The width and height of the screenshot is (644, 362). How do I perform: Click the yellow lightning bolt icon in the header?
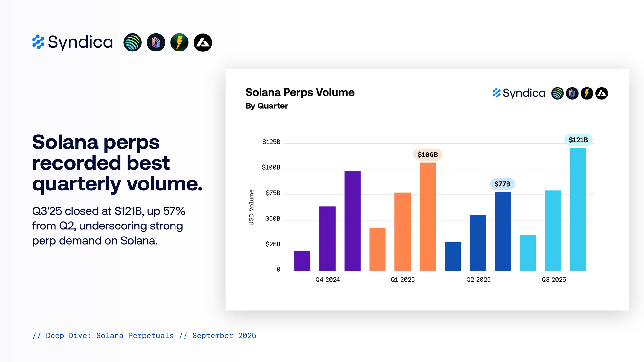coord(179,42)
